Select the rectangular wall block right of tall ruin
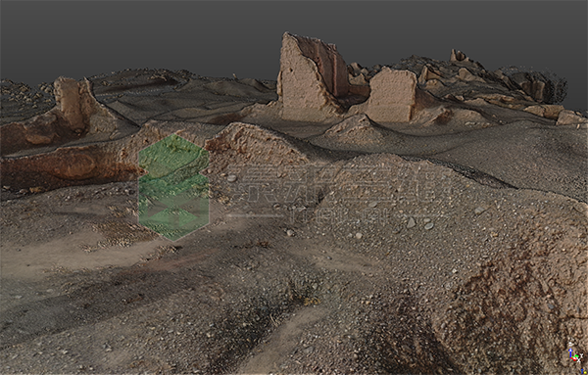Image resolution: width=588 pixels, height=375 pixels. click(392, 95)
